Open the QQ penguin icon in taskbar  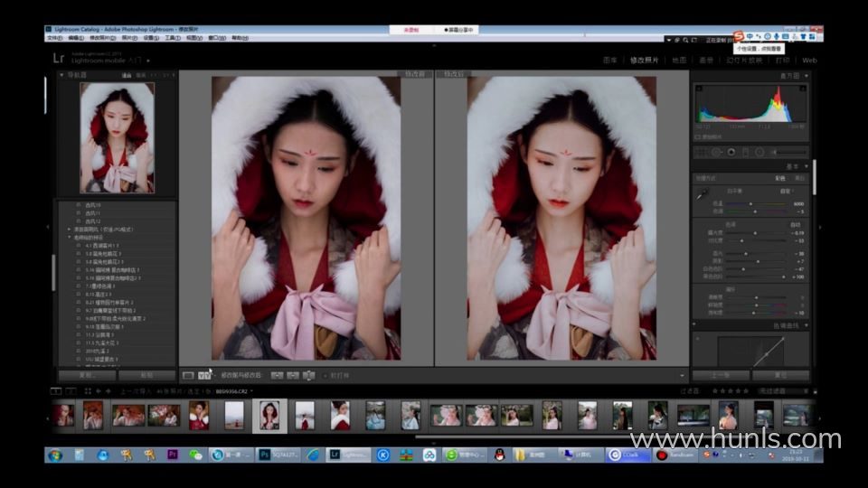[x=499, y=455]
